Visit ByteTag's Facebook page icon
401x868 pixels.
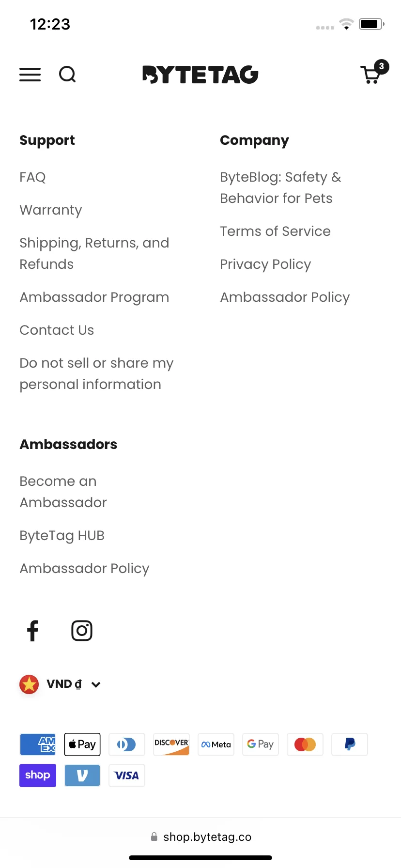pyautogui.click(x=32, y=631)
